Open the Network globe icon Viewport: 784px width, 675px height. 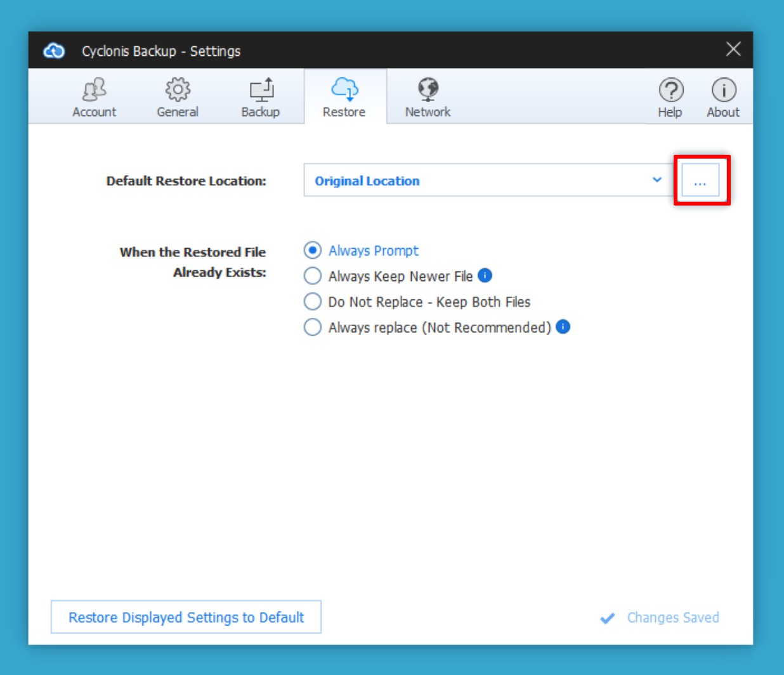coord(428,90)
